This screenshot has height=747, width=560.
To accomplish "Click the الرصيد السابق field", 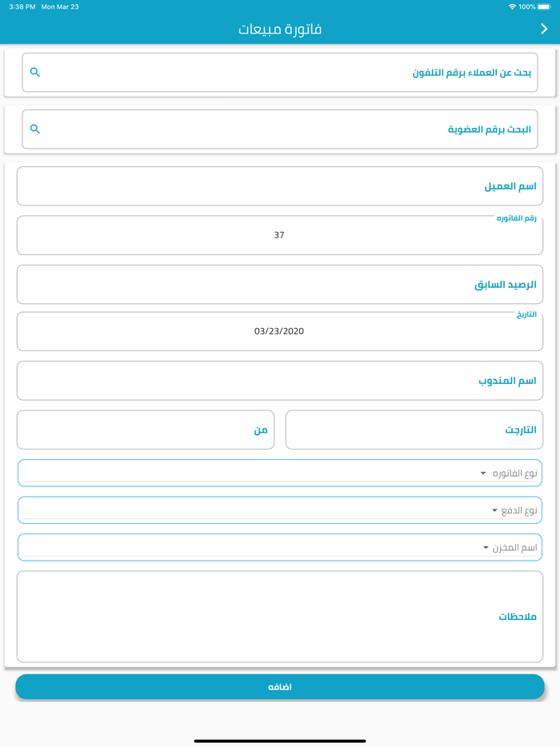I will tap(280, 285).
